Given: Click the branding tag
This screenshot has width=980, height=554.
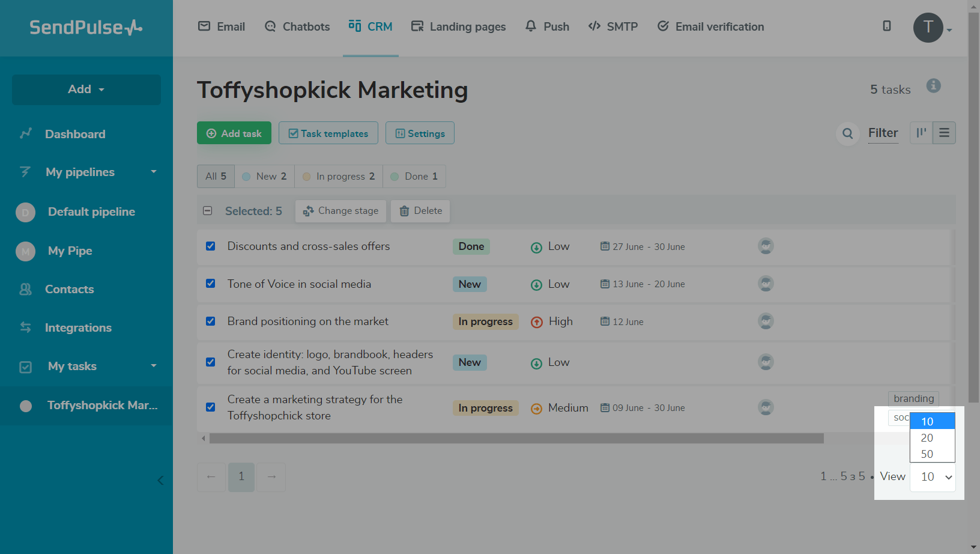Looking at the screenshot, I should tap(913, 398).
